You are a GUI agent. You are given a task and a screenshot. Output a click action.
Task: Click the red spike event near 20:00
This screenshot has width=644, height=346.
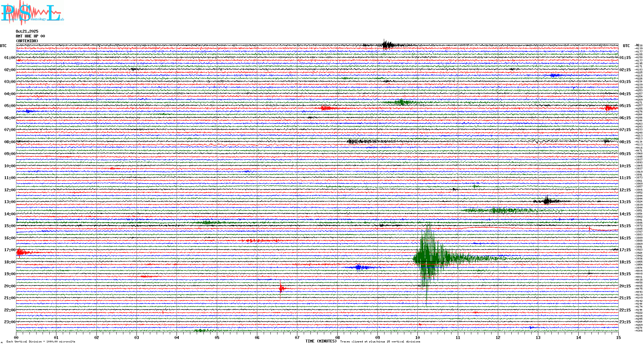pos(281,289)
